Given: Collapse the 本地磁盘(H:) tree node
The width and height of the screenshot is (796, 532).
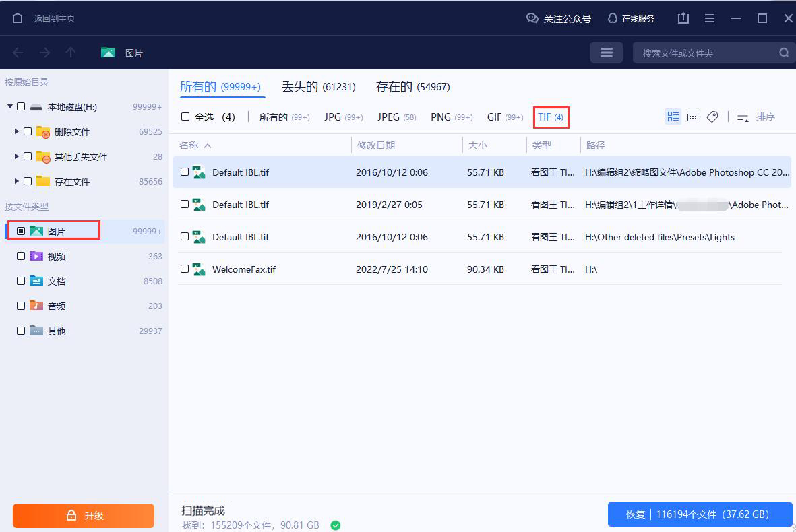Looking at the screenshot, I should click(x=9, y=106).
